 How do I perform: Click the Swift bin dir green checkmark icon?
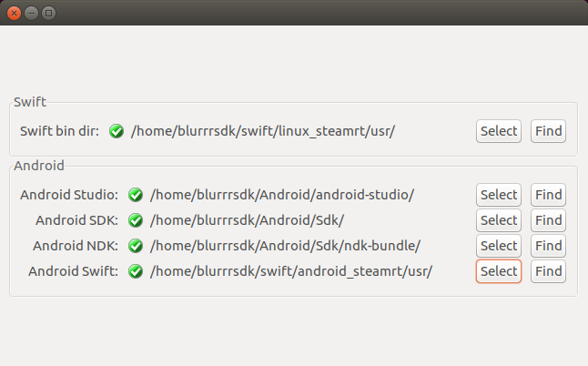[117, 131]
